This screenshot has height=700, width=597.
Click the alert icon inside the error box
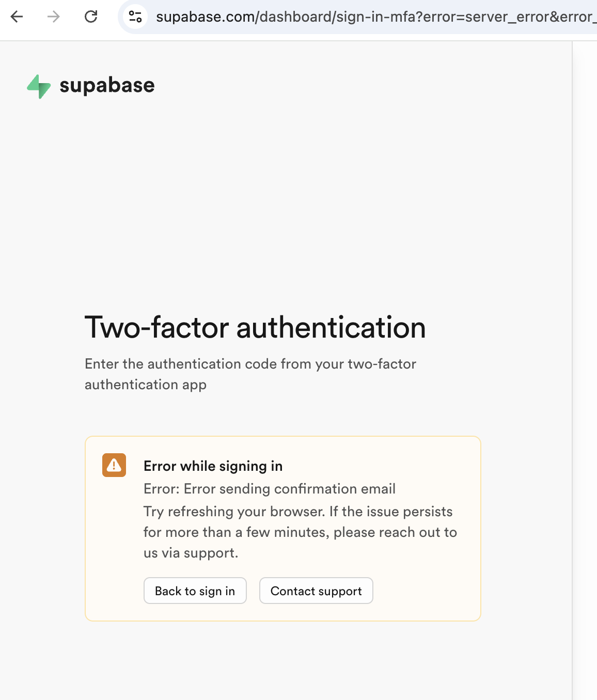click(114, 466)
